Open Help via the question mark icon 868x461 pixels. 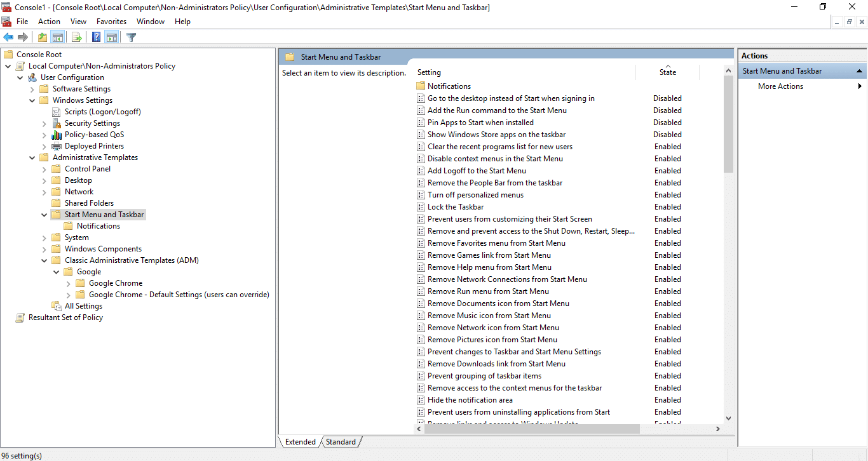coord(97,37)
